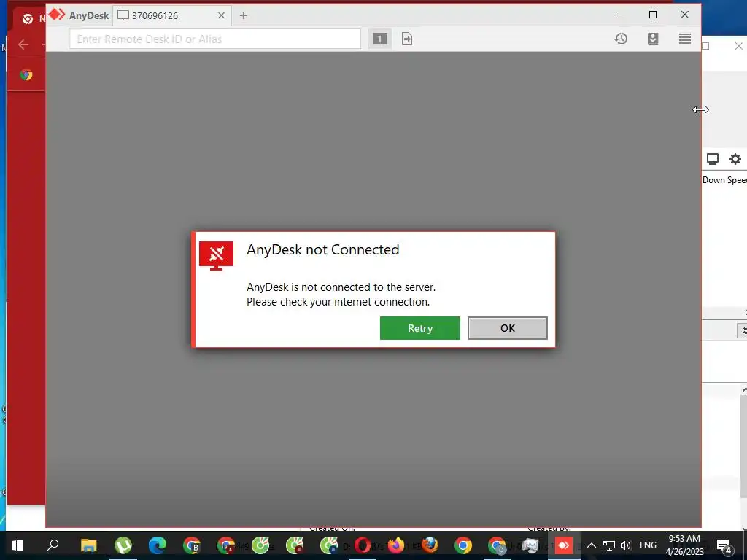Open taskbar Search

53,545
